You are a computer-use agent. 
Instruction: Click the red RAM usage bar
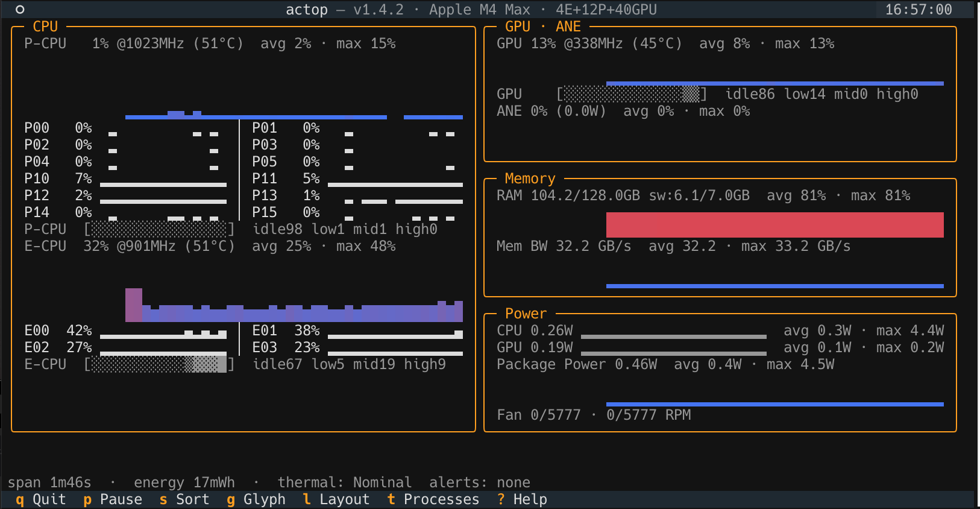click(775, 224)
